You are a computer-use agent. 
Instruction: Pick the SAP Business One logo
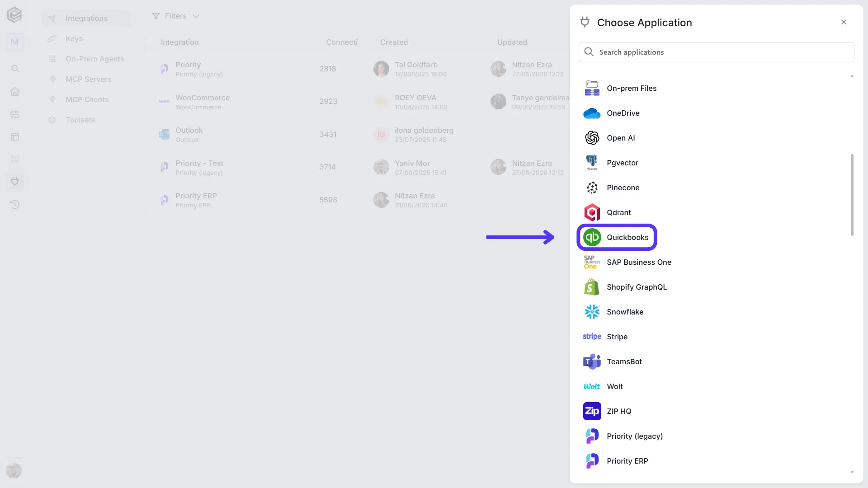pos(592,262)
